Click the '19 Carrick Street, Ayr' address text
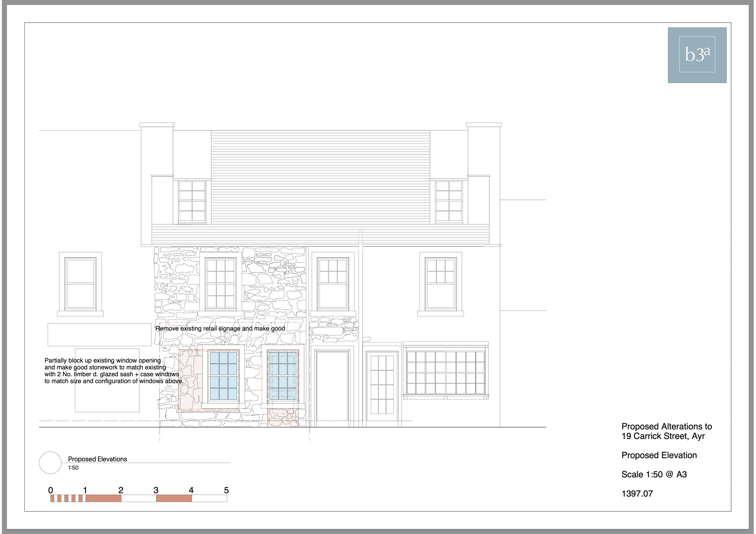The image size is (756, 534). (x=663, y=436)
